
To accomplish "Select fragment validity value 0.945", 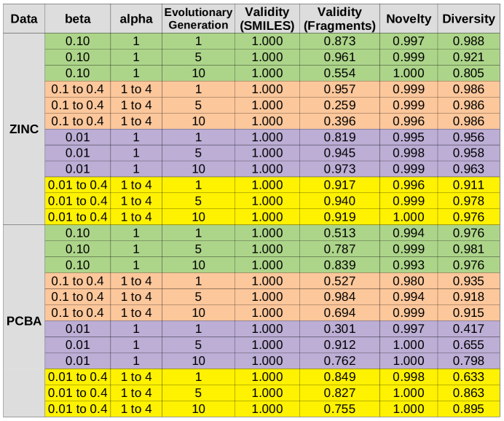I will point(339,153).
